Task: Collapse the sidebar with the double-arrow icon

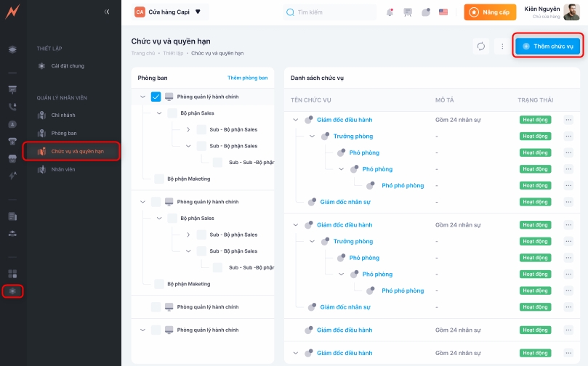Action: (x=108, y=12)
